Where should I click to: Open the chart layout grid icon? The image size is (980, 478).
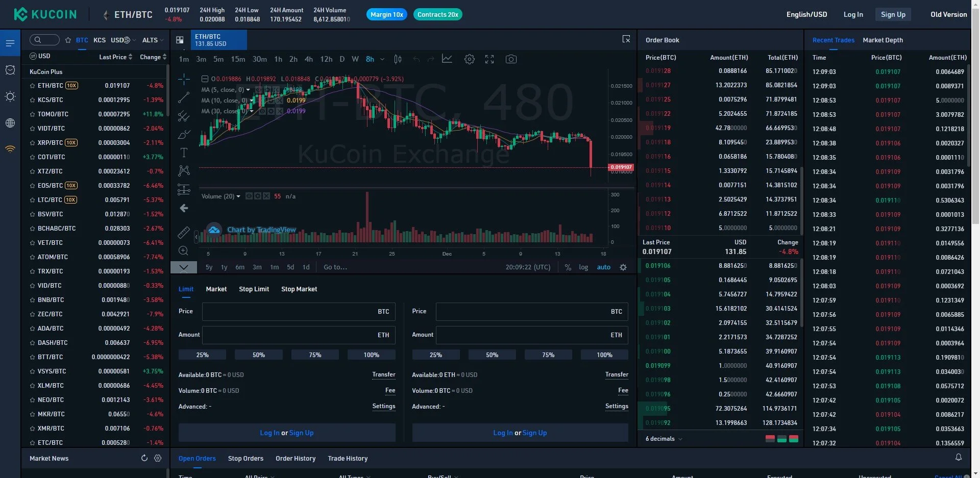click(180, 40)
